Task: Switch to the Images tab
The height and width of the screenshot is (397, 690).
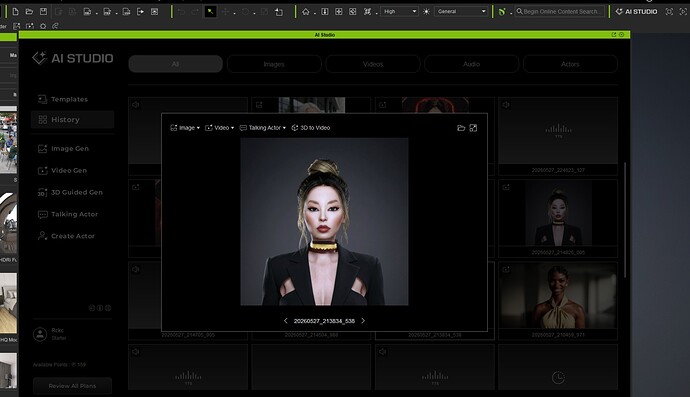Action: [274, 64]
